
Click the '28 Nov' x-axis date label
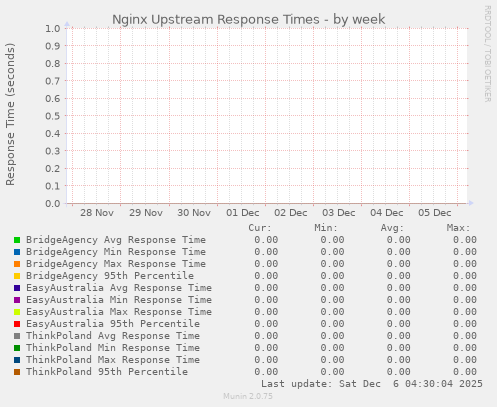click(97, 213)
